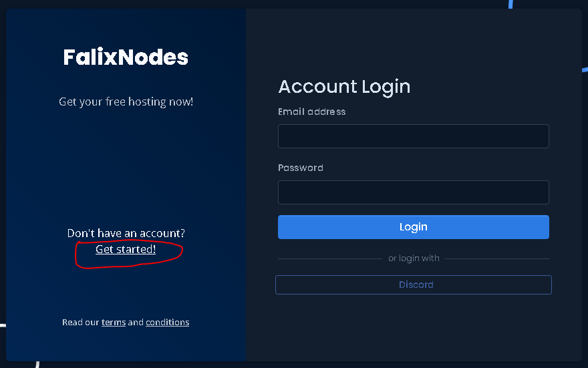The image size is (588, 368).
Task: Click the "or login with" divider text
Action: coord(414,258)
